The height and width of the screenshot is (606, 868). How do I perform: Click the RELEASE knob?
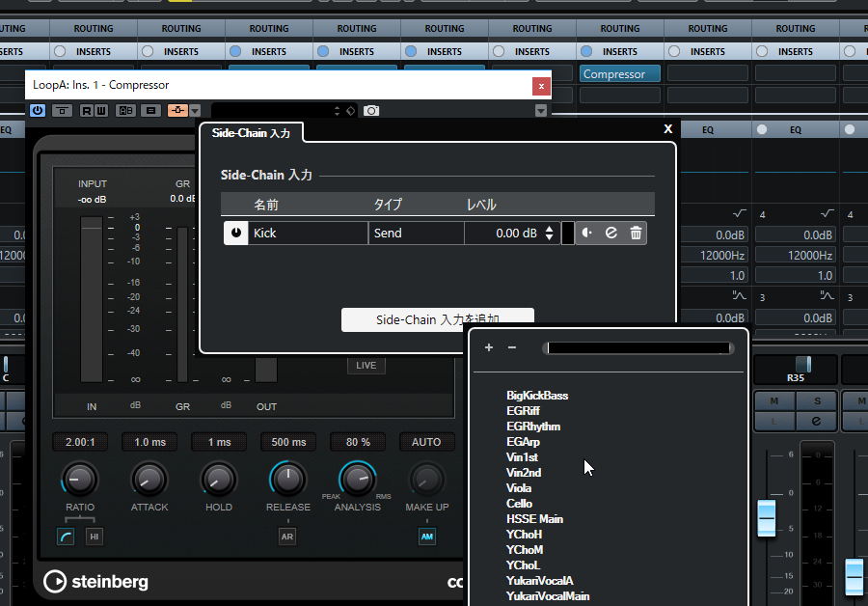point(287,480)
